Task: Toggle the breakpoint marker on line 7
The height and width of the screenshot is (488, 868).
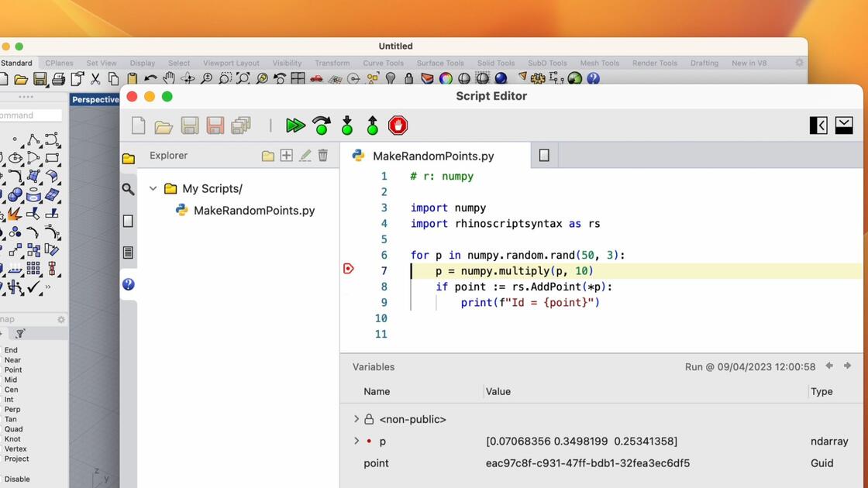Action: point(348,269)
